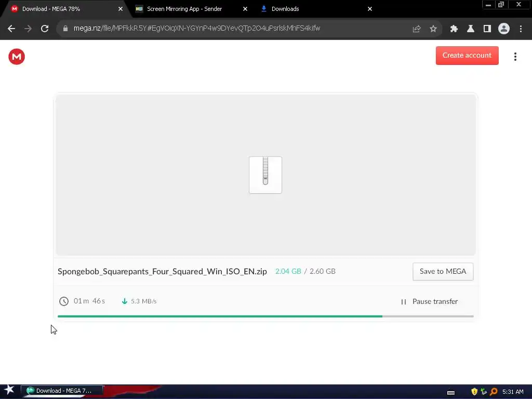Toggle the browser side panel icon

click(487, 29)
